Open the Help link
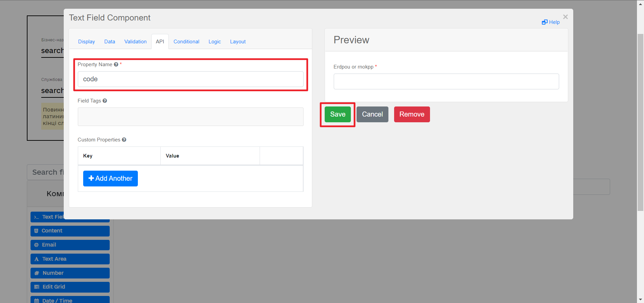644x303 pixels. pos(551,22)
